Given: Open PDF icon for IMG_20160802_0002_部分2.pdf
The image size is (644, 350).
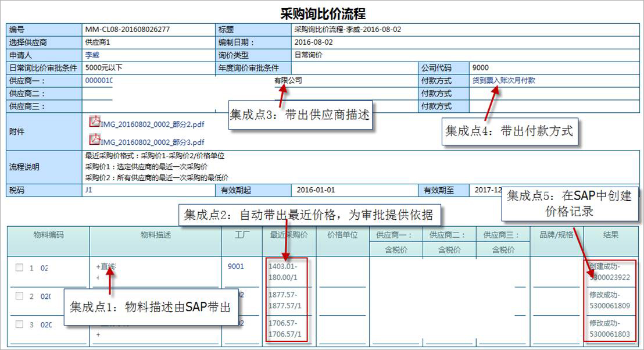Looking at the screenshot, I should click(x=95, y=122).
